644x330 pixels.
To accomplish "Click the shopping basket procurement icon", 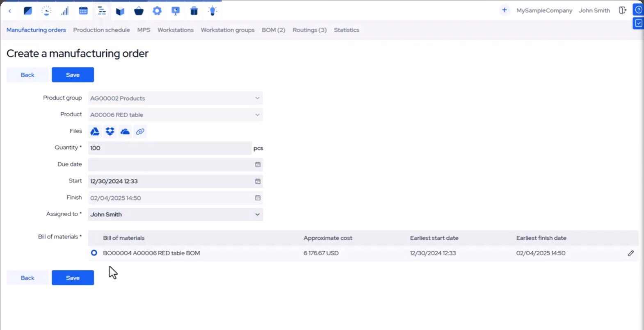I will tap(139, 11).
